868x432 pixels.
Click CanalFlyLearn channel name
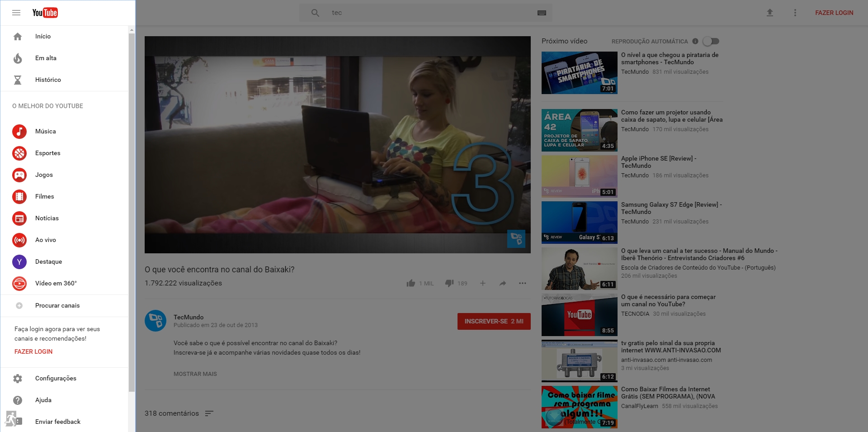pyautogui.click(x=640, y=406)
